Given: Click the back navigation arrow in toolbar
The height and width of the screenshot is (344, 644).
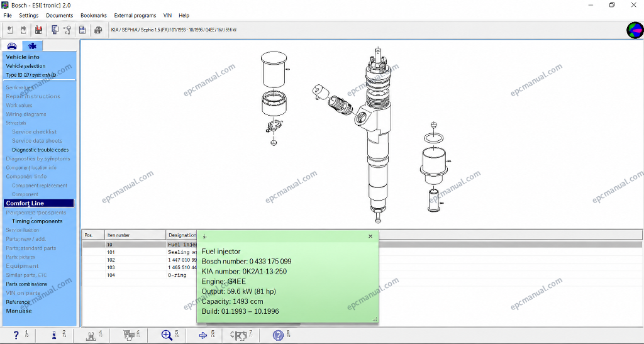Looking at the screenshot, I should point(10,30).
